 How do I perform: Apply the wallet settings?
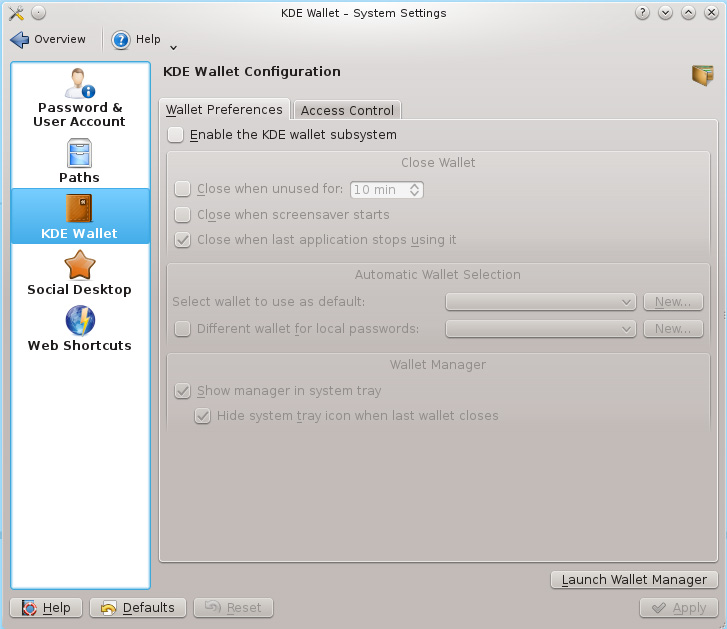point(679,608)
